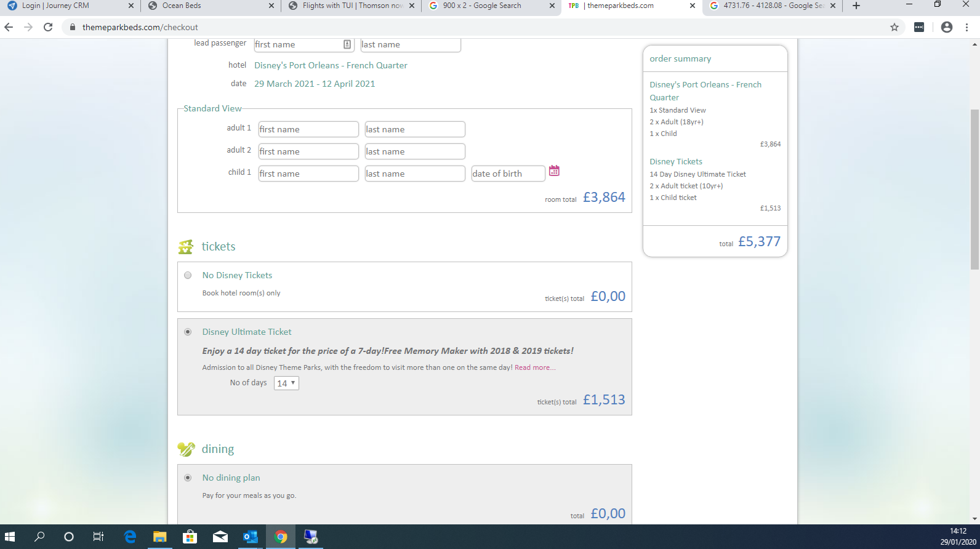Open the Chrome profile account icon
The image size is (980, 549).
tap(947, 27)
